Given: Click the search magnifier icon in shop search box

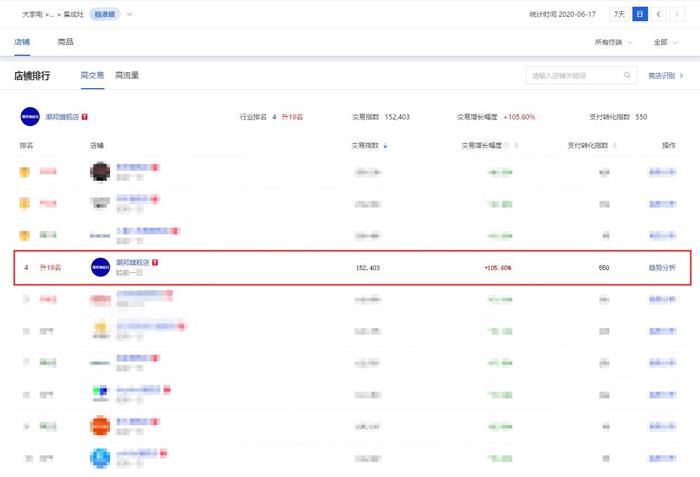Looking at the screenshot, I should pos(627,75).
